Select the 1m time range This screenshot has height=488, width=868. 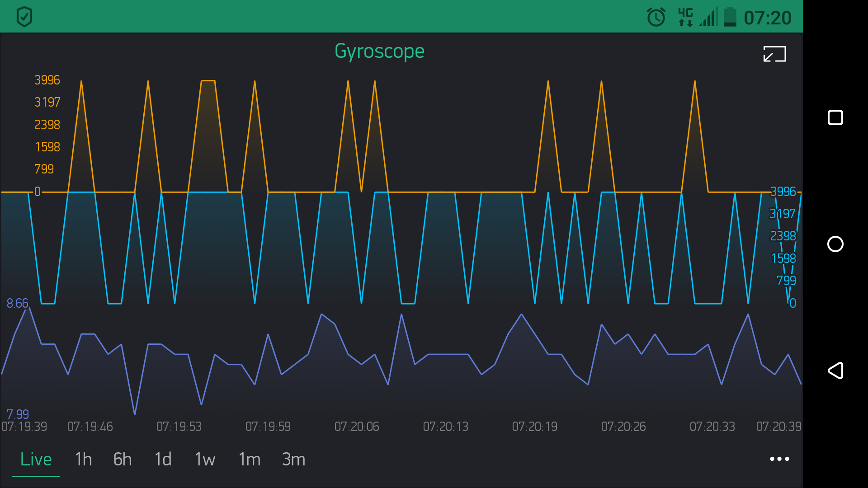tap(250, 460)
